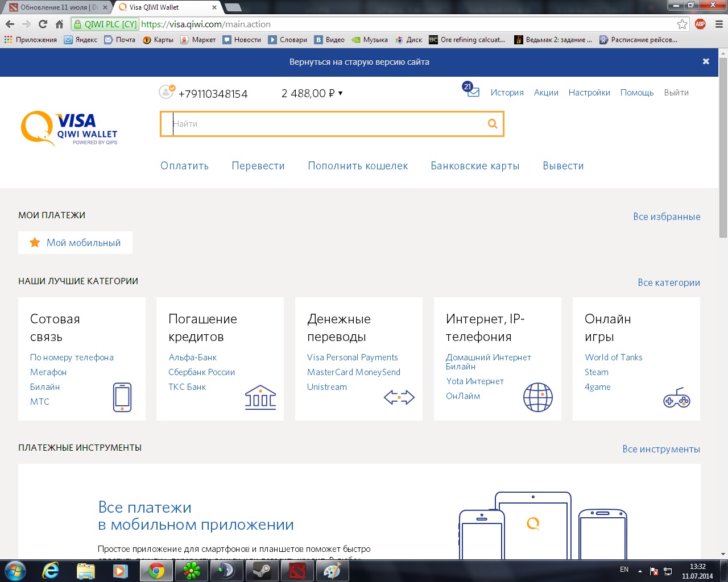The image size is (728, 582).
Task: Open Все избранные link
Action: (667, 217)
